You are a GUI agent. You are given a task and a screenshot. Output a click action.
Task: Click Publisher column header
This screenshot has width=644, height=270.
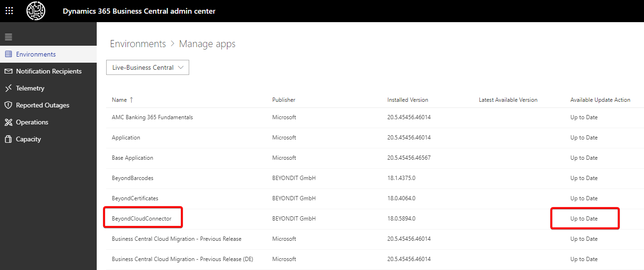[x=284, y=100]
